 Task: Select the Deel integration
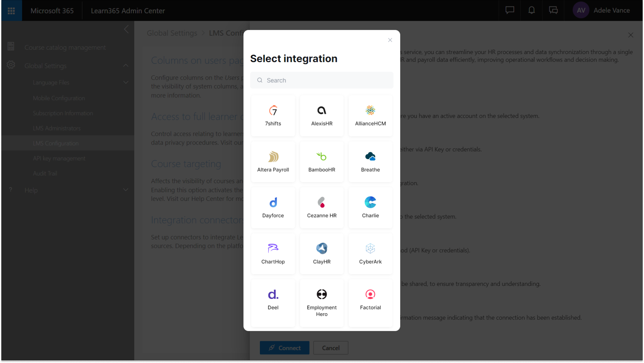point(273,299)
